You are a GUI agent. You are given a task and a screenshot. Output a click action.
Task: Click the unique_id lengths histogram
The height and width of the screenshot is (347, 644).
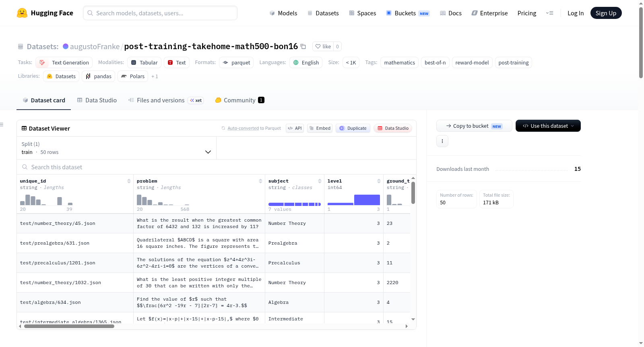tap(46, 200)
